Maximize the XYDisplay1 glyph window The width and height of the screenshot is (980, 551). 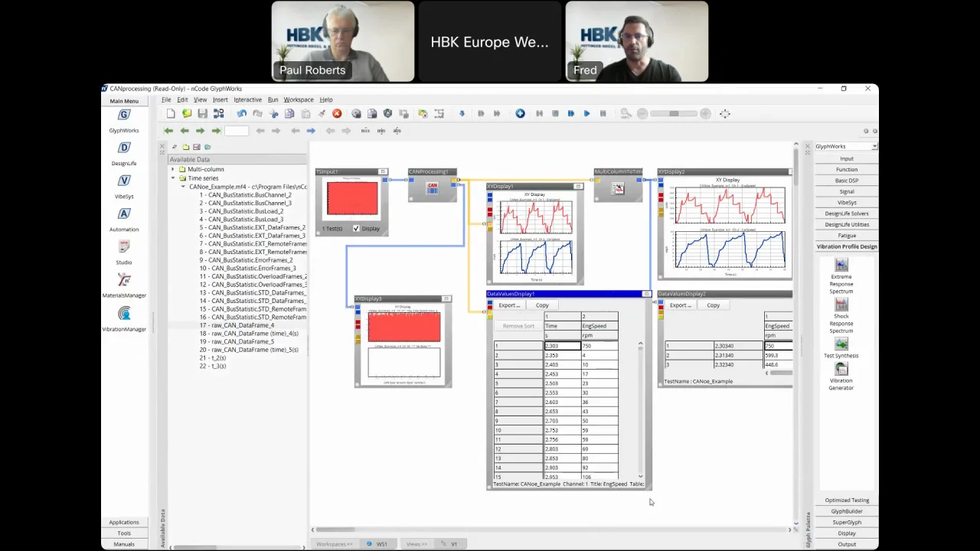578,186
